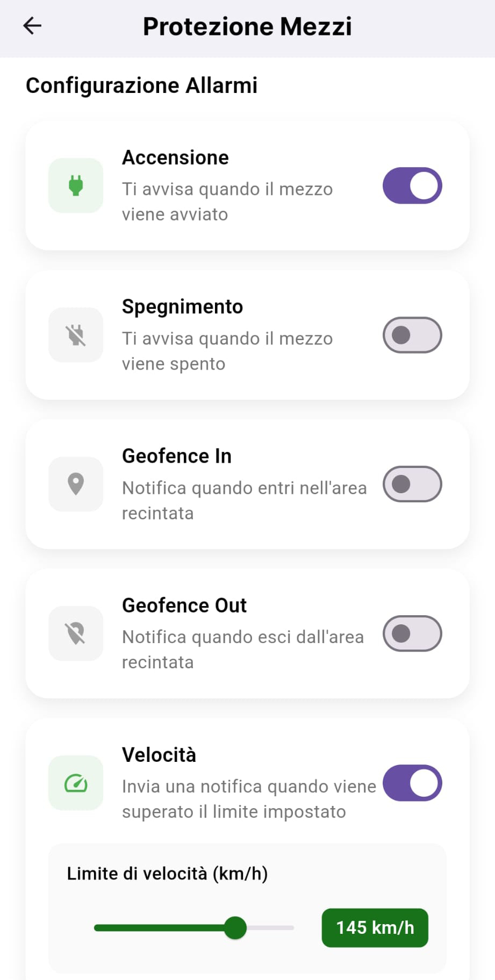495x980 pixels.
Task: Disable the Accensione alarm switch
Action: [412, 186]
